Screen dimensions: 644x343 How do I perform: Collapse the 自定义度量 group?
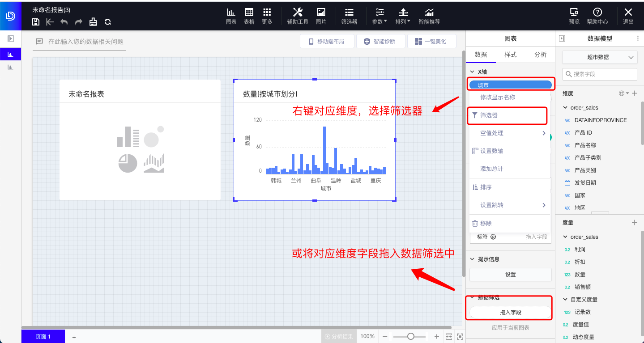[566, 300]
